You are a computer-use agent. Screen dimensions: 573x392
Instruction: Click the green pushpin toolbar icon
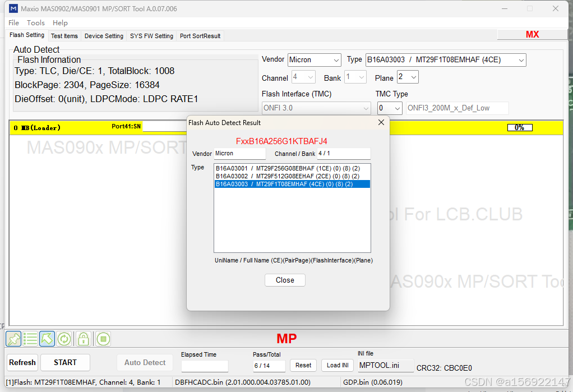pos(13,339)
